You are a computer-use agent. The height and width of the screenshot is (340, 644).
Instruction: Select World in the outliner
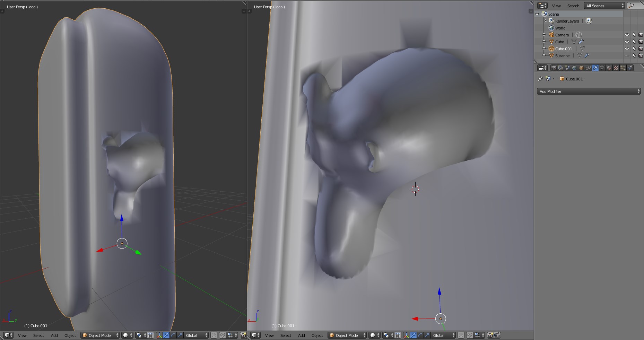(x=560, y=28)
